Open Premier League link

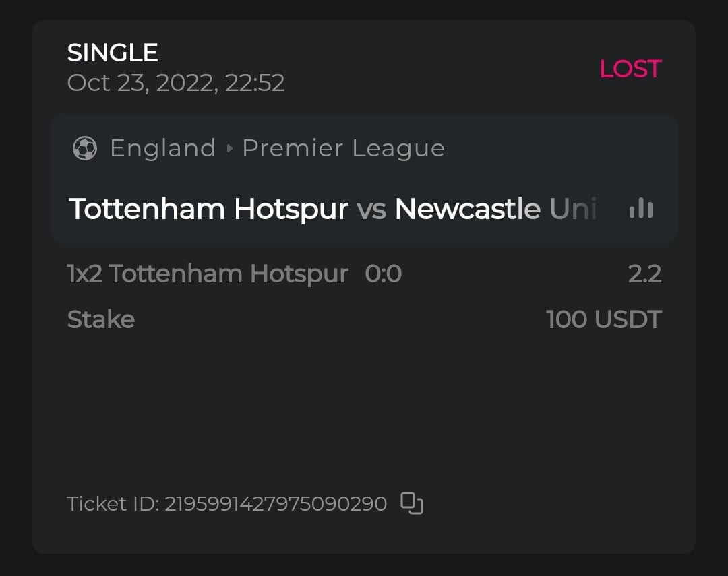tap(343, 148)
